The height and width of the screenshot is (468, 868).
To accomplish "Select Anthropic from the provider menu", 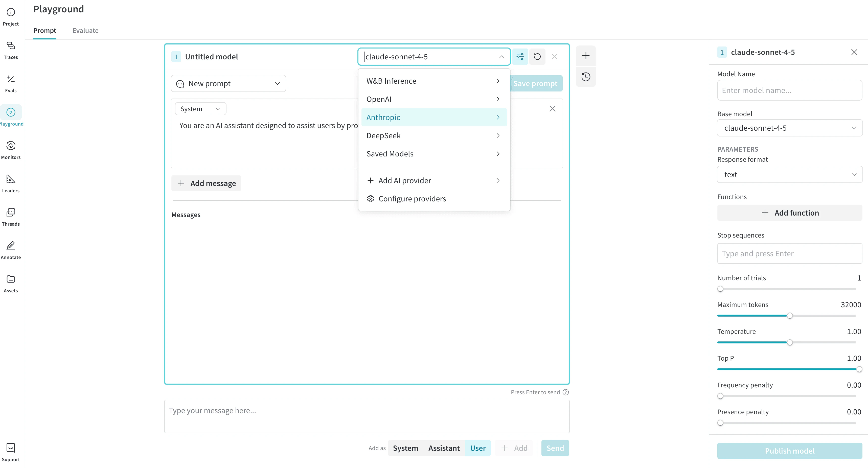I will coord(434,117).
